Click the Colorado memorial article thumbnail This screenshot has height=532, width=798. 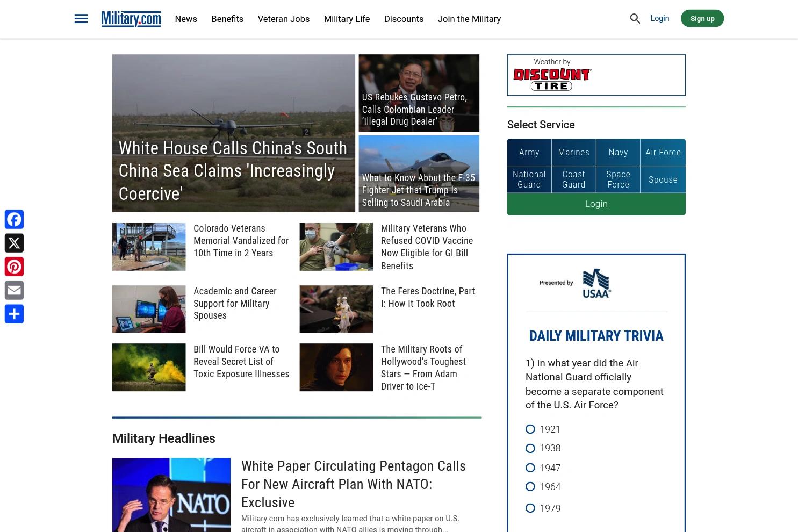[149, 247]
